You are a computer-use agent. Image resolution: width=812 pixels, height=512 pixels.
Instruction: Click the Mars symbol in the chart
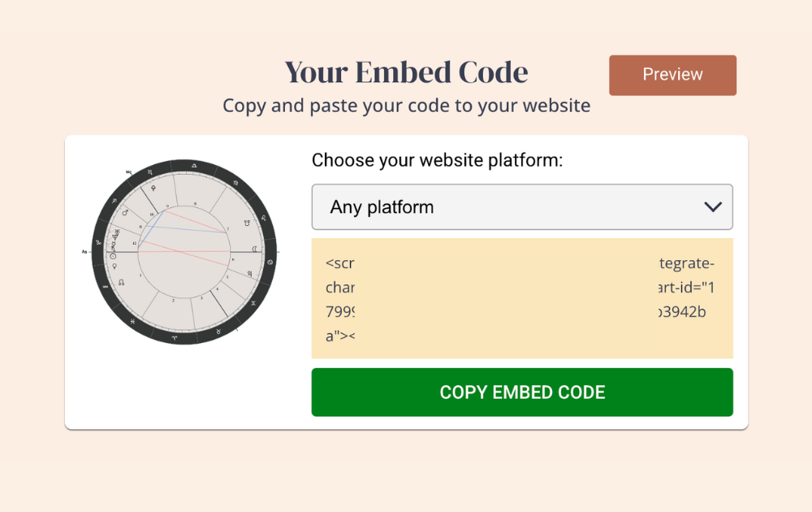tap(125, 212)
